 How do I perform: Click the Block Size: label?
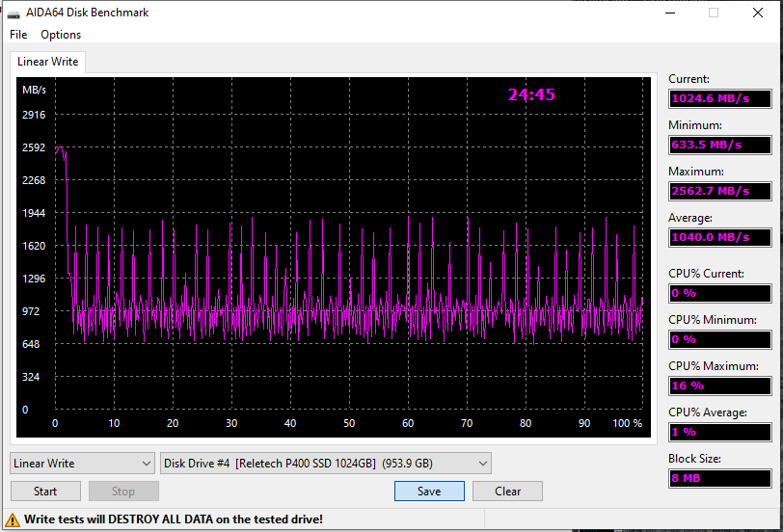point(694,459)
